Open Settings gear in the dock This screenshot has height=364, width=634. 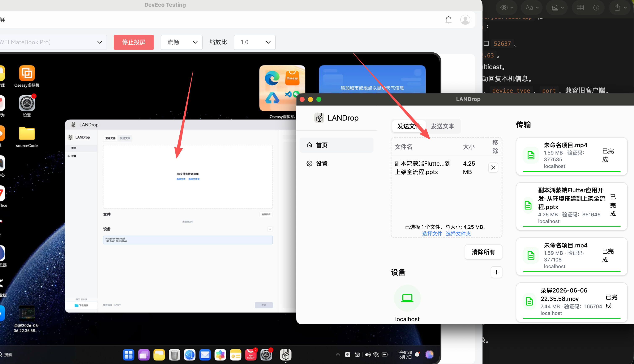[x=266, y=355]
